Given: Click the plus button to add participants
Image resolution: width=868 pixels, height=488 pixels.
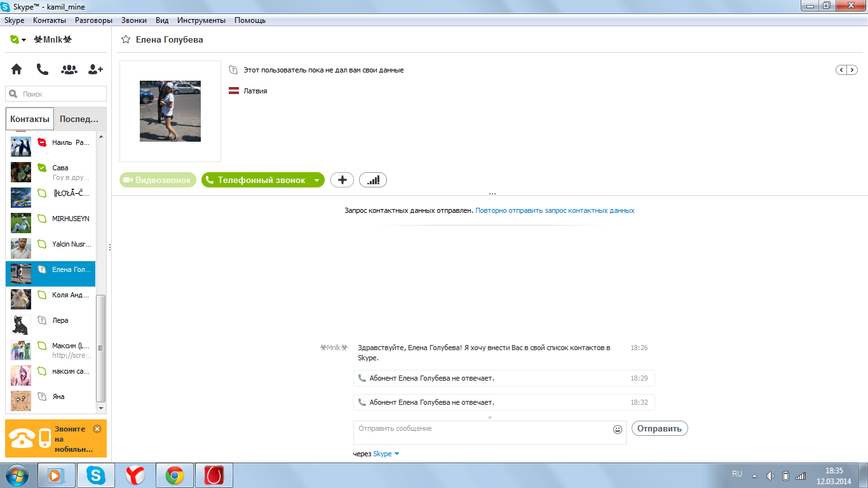Looking at the screenshot, I should coord(342,180).
